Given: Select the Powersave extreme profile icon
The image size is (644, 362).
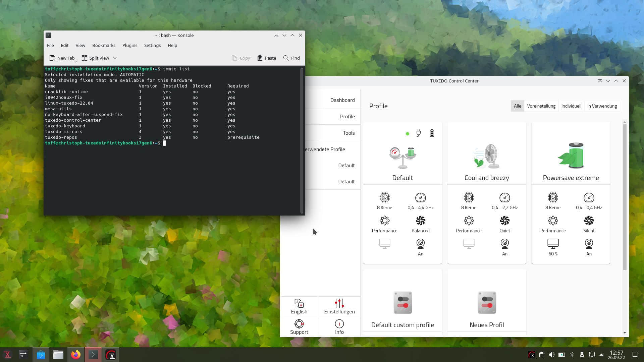Looking at the screenshot, I should point(571,155).
